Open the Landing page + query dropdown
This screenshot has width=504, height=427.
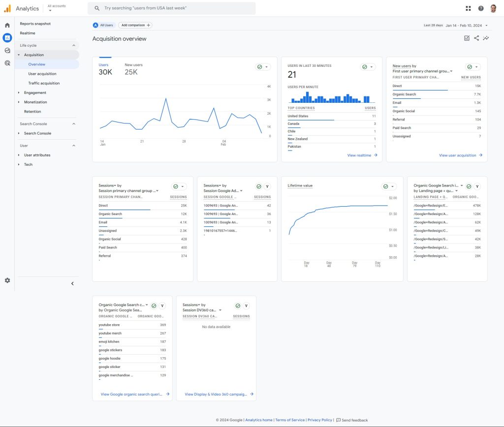click(x=436, y=191)
